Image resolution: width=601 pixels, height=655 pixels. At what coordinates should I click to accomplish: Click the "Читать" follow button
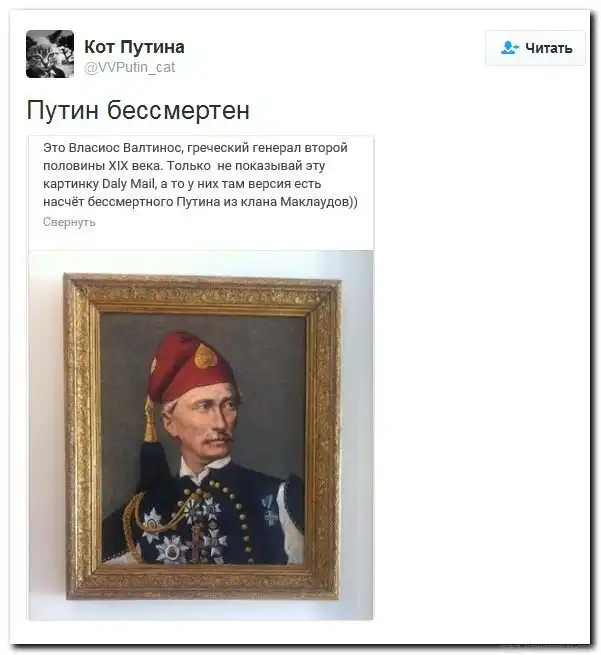click(535, 48)
